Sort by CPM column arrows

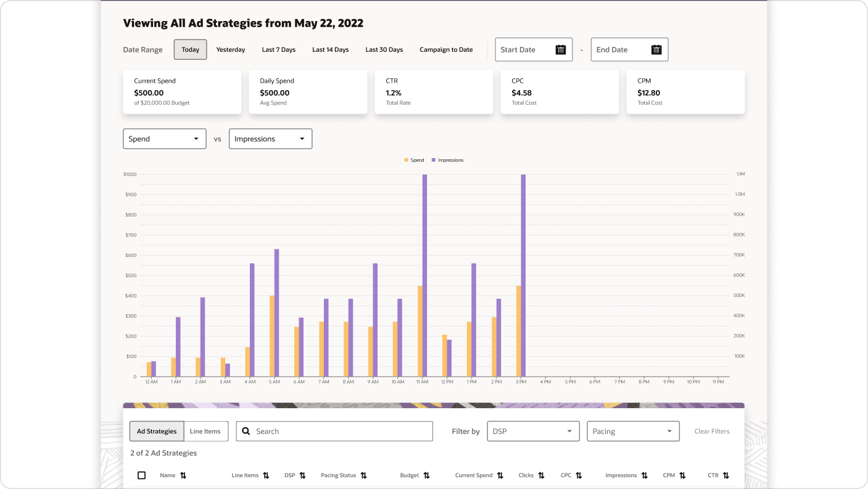(x=682, y=475)
